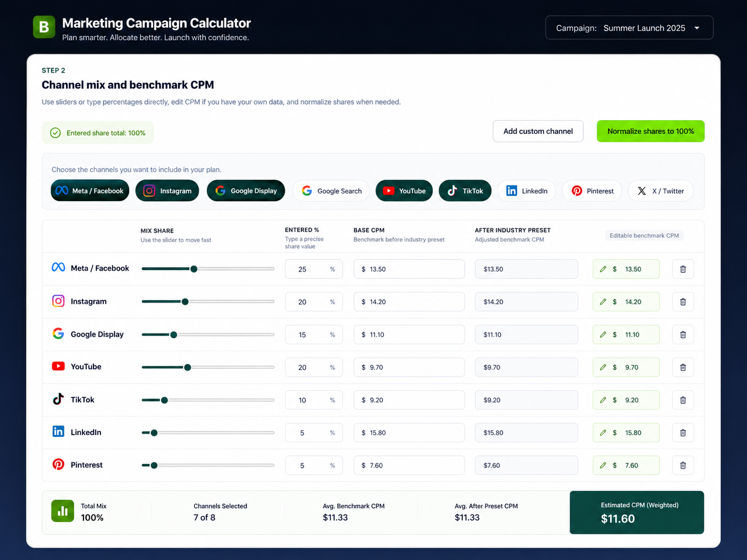Click the bar chart icon beside Total Mix
Image resolution: width=747 pixels, height=560 pixels.
pyautogui.click(x=62, y=511)
